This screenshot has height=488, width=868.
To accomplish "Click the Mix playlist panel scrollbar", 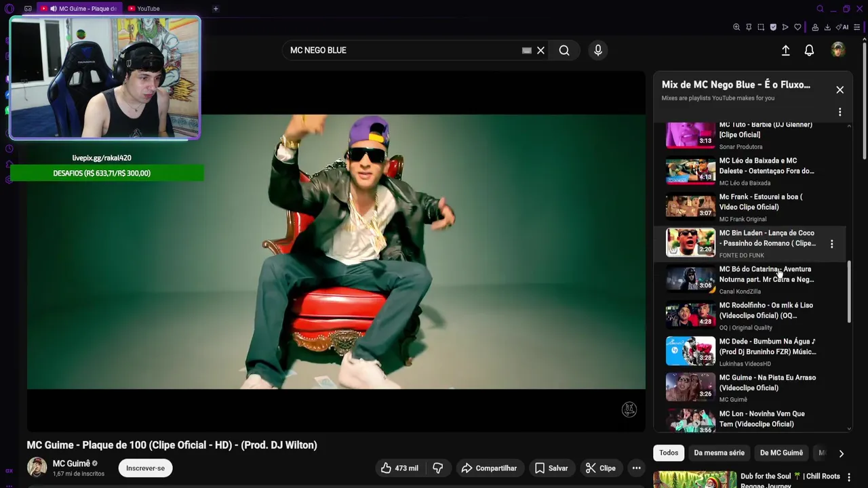I will [849, 291].
